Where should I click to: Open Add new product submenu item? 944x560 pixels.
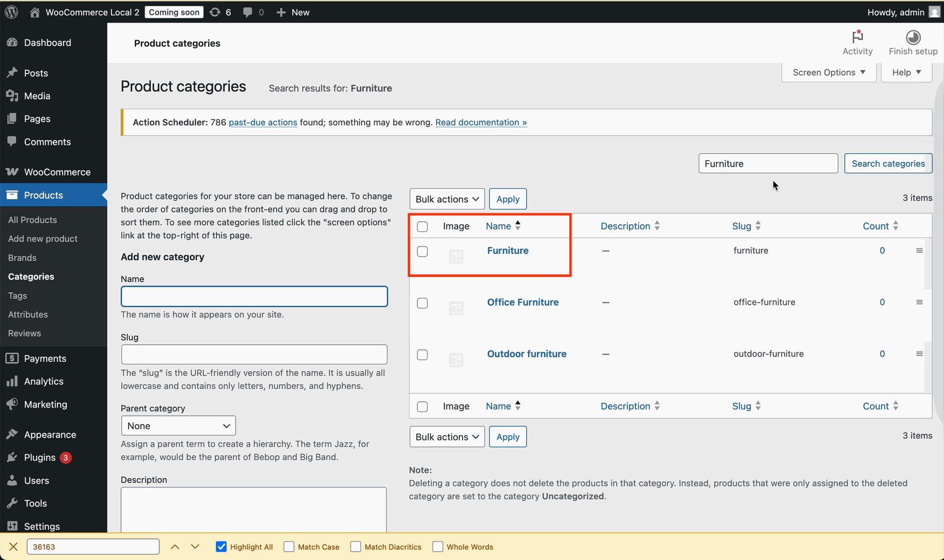[x=43, y=238]
